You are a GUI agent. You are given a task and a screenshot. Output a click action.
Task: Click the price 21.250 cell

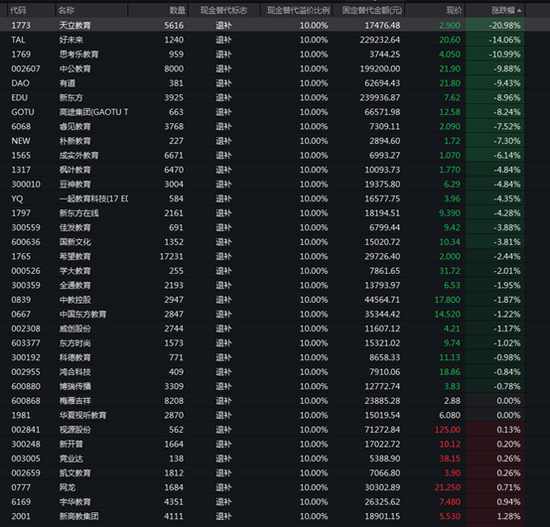click(448, 487)
